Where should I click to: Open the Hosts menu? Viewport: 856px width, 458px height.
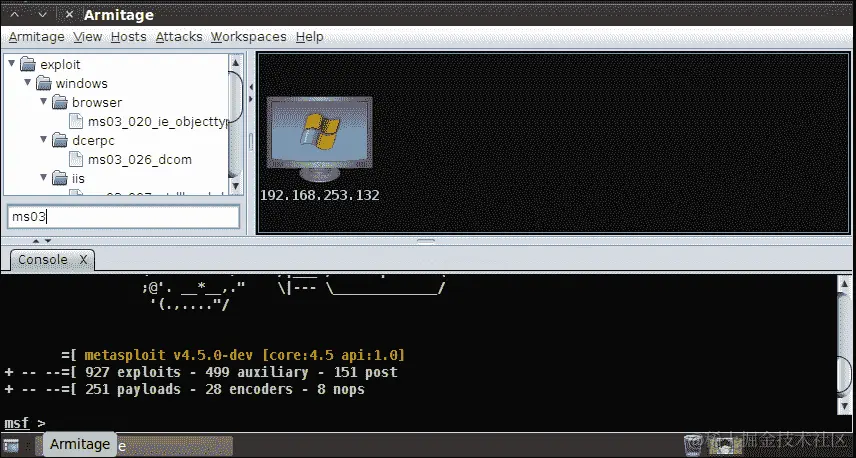[128, 37]
